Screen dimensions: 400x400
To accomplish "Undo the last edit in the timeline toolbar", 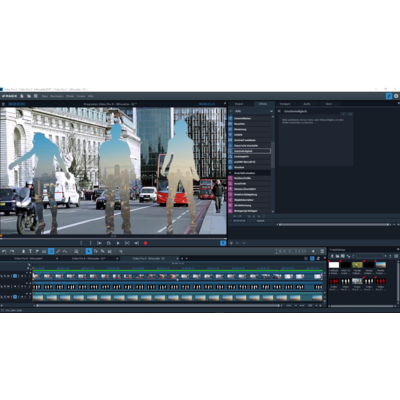I will (x=4, y=251).
